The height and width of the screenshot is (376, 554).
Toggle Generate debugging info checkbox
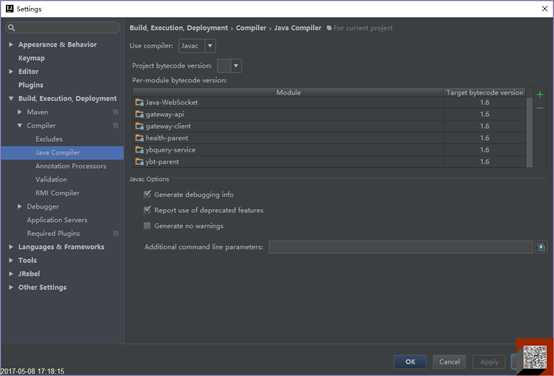pos(147,194)
